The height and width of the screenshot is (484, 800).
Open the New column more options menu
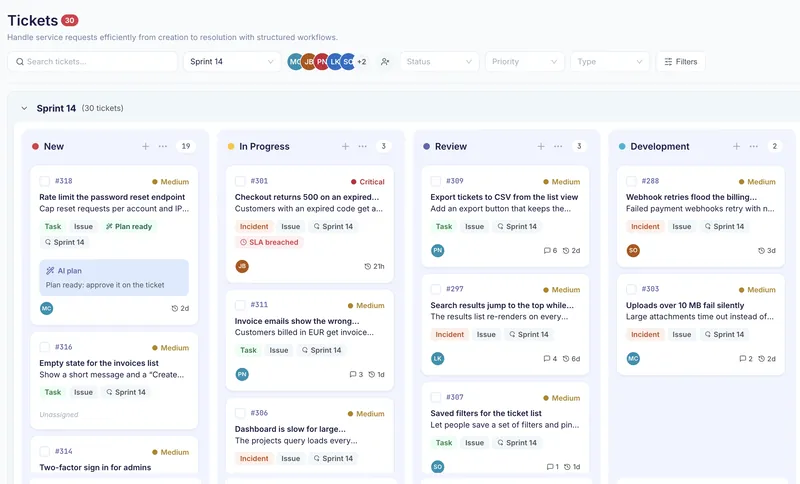tap(163, 146)
